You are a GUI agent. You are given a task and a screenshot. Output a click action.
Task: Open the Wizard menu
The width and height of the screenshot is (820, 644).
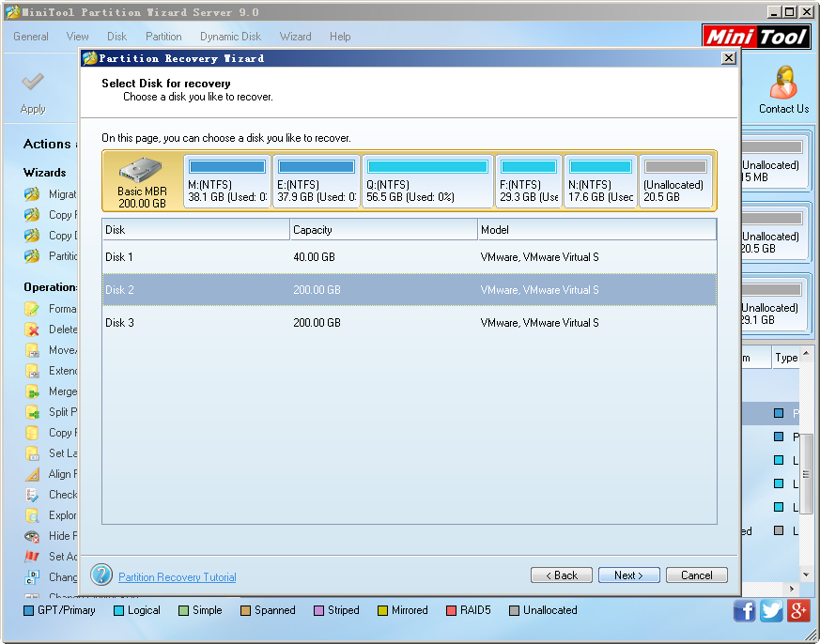(296, 37)
